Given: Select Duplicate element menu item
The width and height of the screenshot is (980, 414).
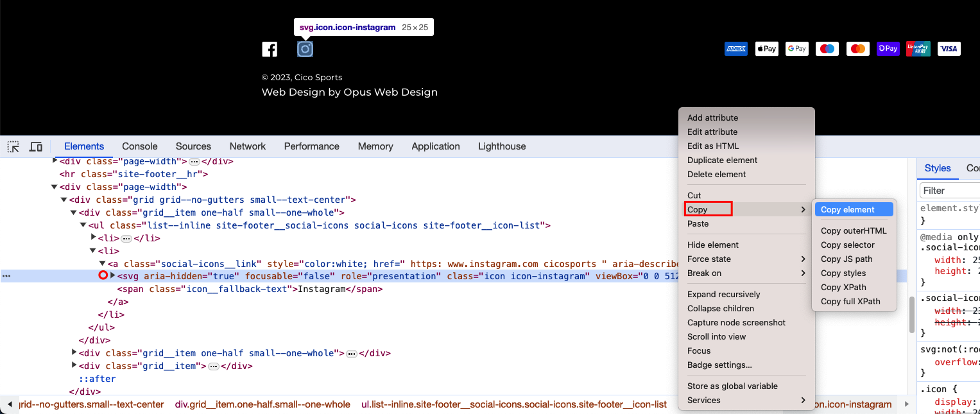Looking at the screenshot, I should point(746,160).
